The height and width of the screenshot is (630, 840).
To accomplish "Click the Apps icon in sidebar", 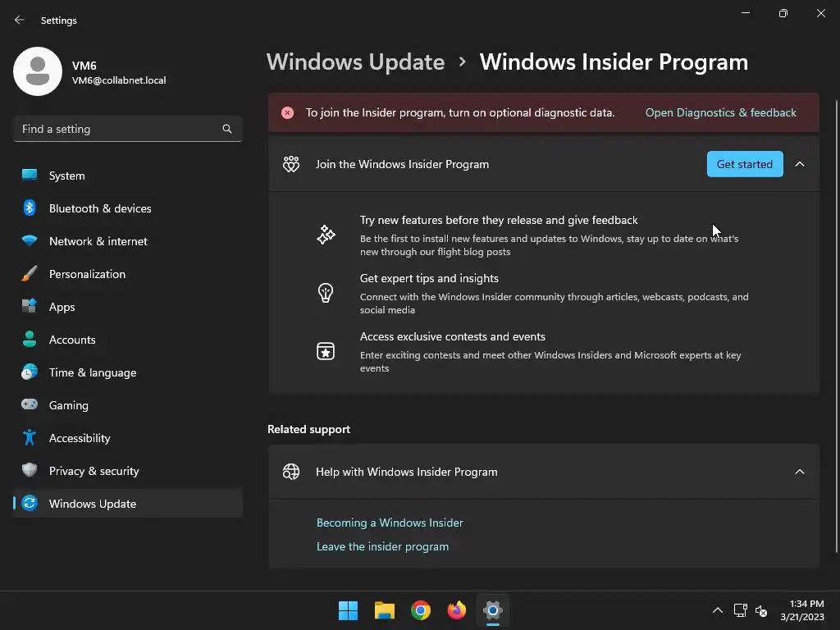I will [30, 307].
